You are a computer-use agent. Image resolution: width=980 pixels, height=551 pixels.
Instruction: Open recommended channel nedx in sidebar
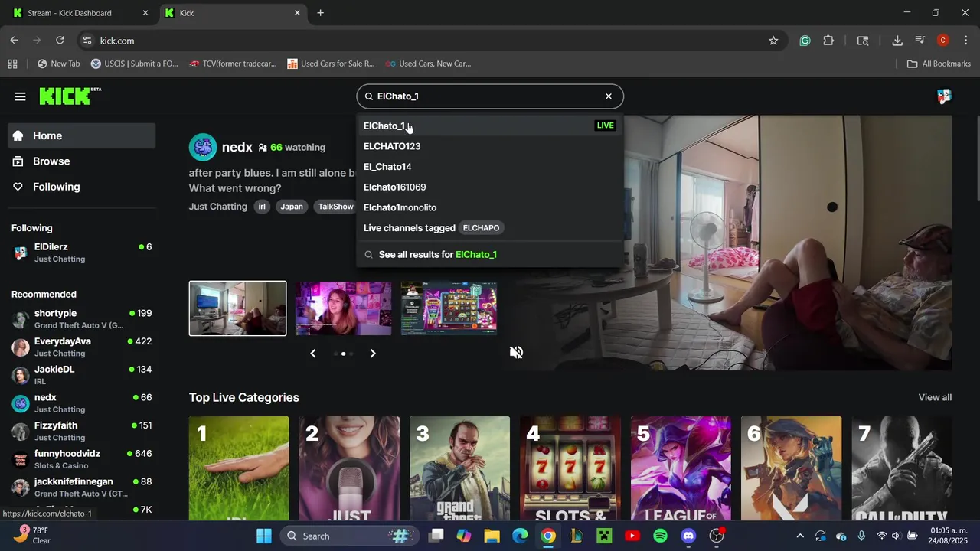pyautogui.click(x=82, y=403)
